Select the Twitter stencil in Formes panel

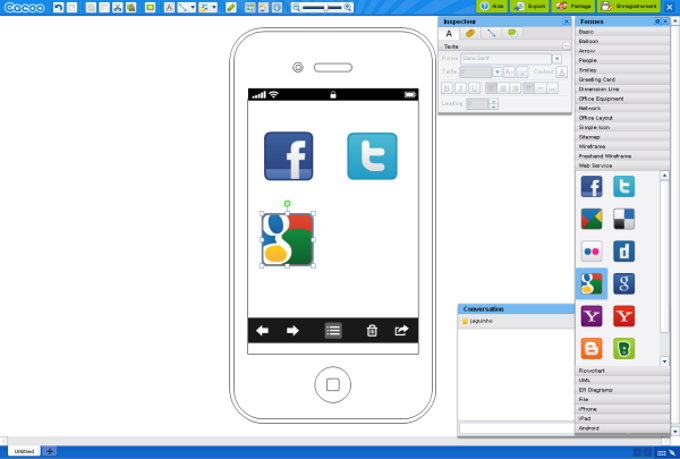click(x=624, y=187)
